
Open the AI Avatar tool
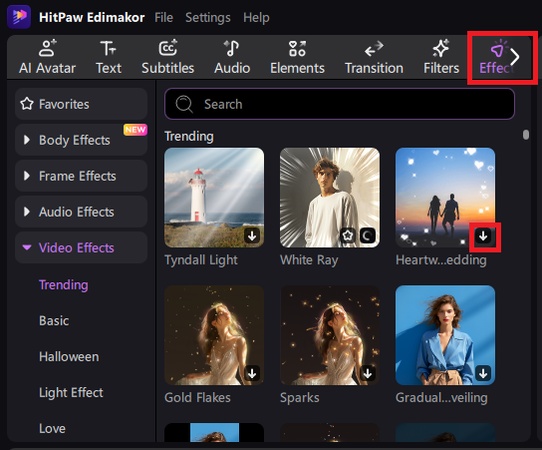click(47, 57)
